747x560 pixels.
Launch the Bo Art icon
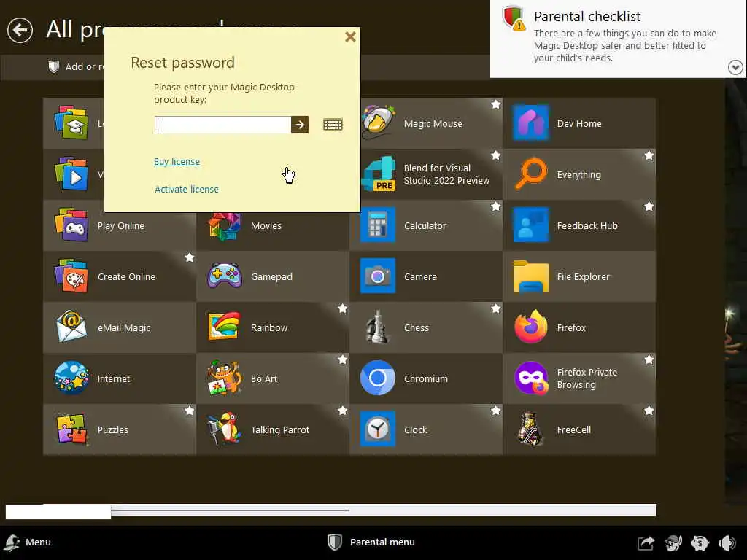click(225, 378)
